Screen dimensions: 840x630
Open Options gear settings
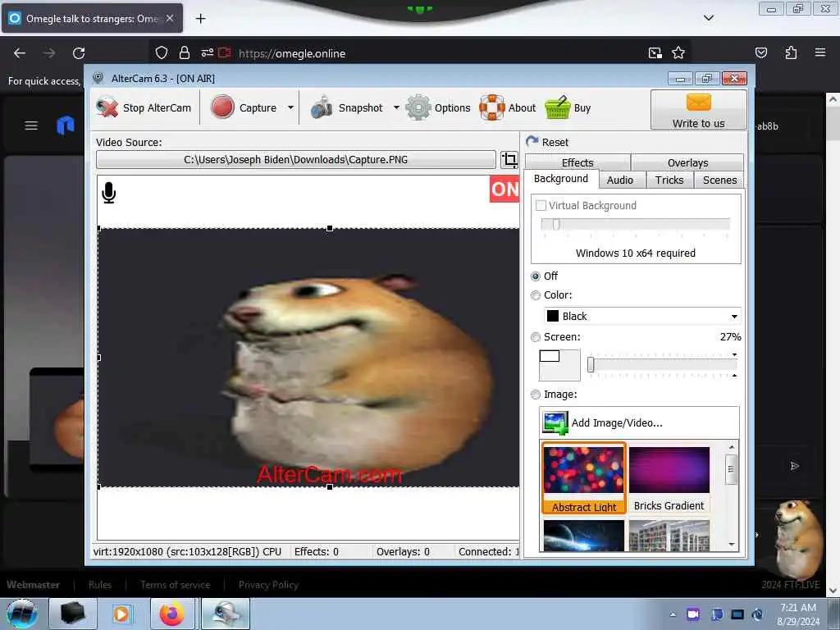coord(438,107)
